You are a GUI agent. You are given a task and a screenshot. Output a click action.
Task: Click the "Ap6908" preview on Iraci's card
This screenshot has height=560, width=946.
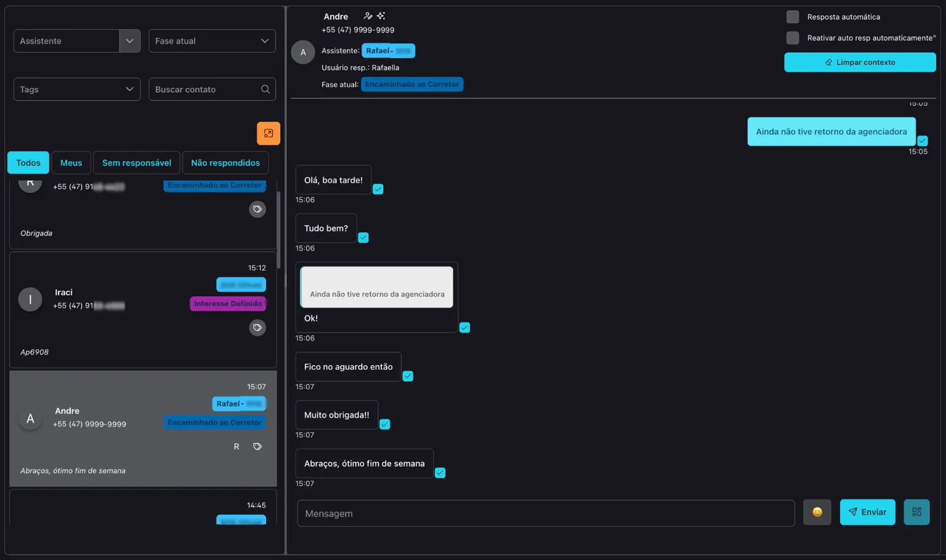(34, 352)
